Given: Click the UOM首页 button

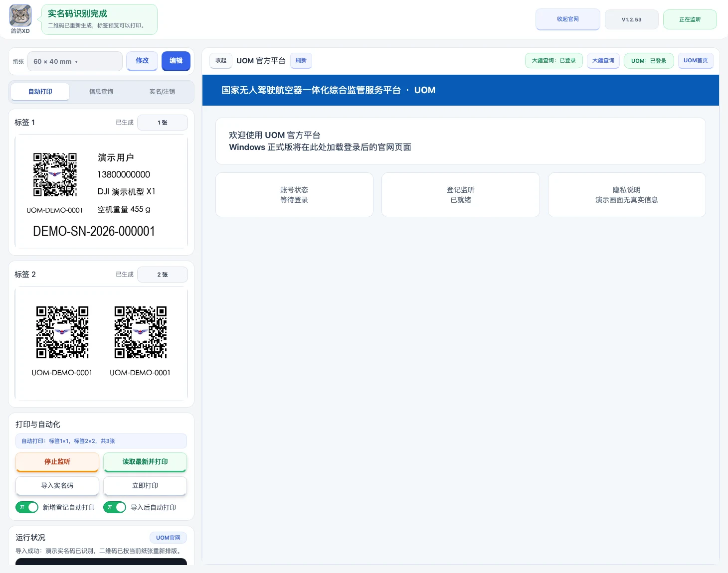Looking at the screenshot, I should 696,60.
